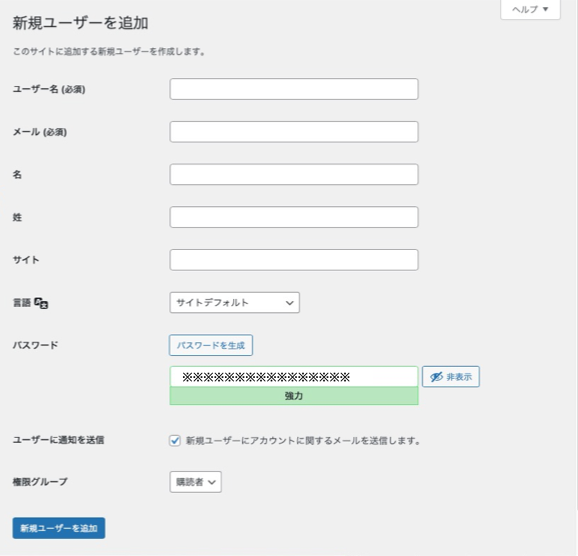
Task: Open the サイトデフォルト language dropdown
Action: coord(234,303)
